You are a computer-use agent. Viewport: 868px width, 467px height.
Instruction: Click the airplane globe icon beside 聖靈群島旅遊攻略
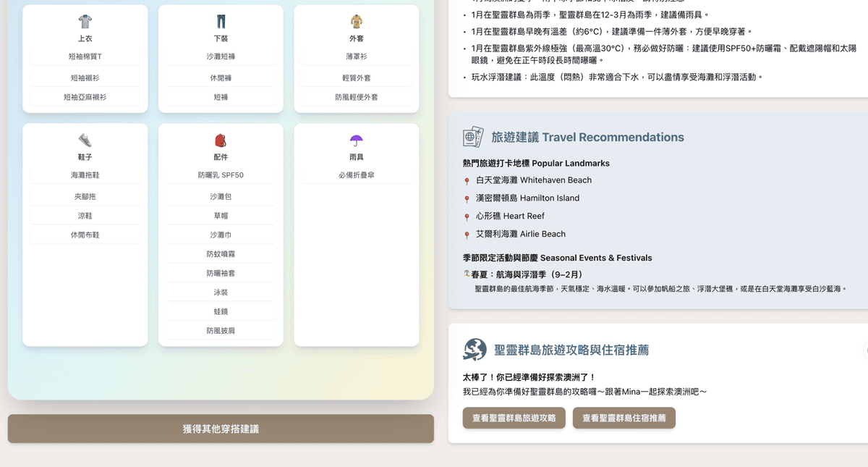click(475, 350)
